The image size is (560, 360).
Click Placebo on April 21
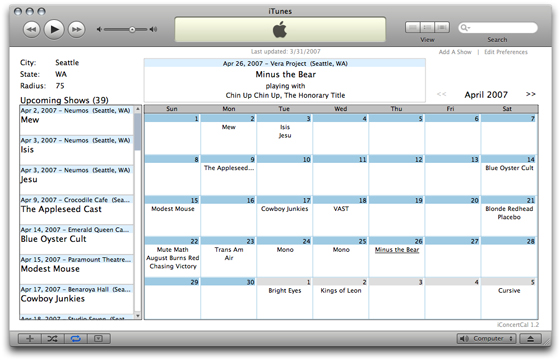pyautogui.click(x=509, y=217)
